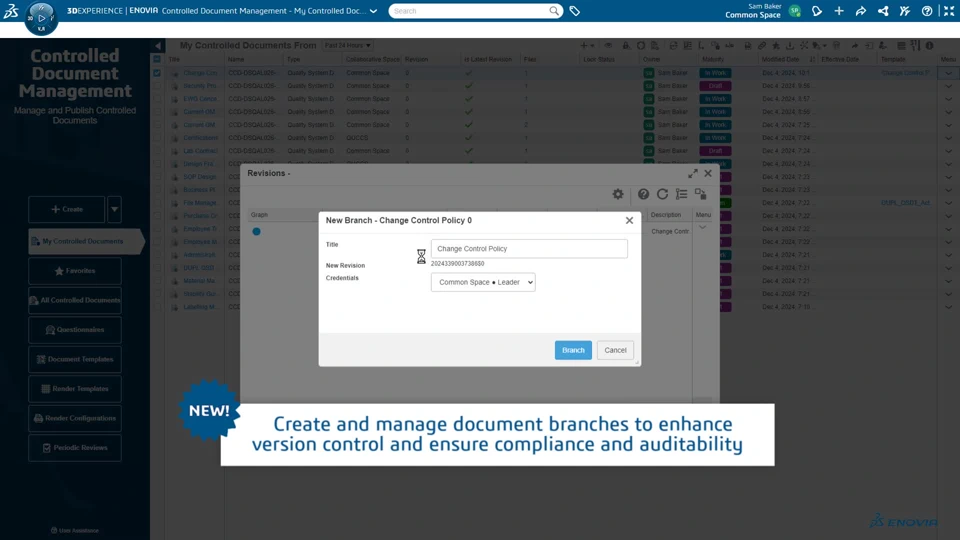Open the Revisions panel settings gear
Viewport: 960px width, 540px height.
tap(618, 194)
